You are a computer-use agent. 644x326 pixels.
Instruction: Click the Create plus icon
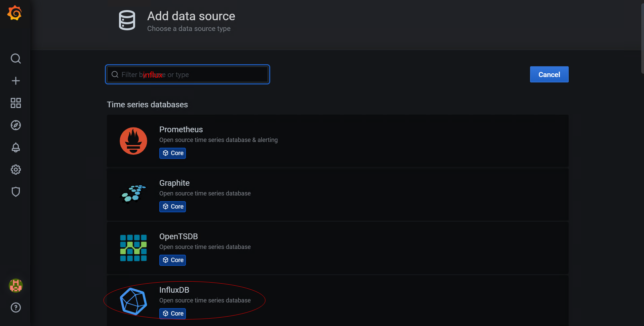15,81
